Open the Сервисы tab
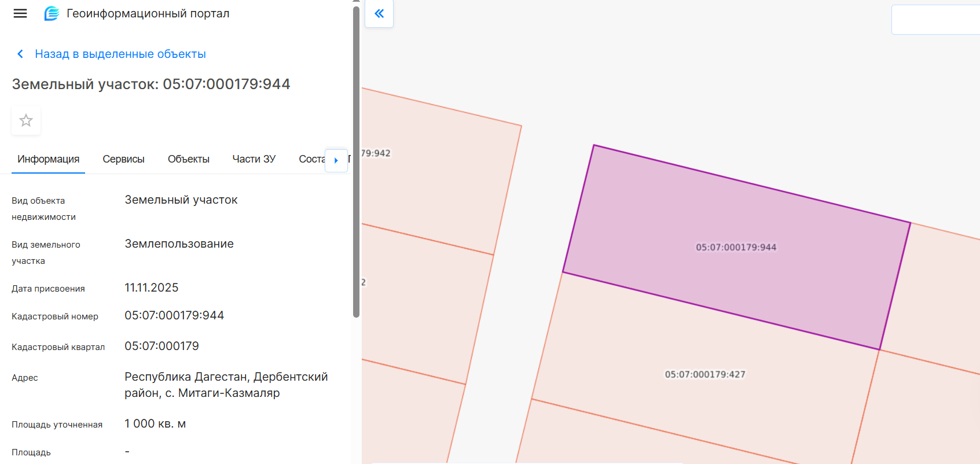Viewport: 980px width, 464px height. (123, 159)
